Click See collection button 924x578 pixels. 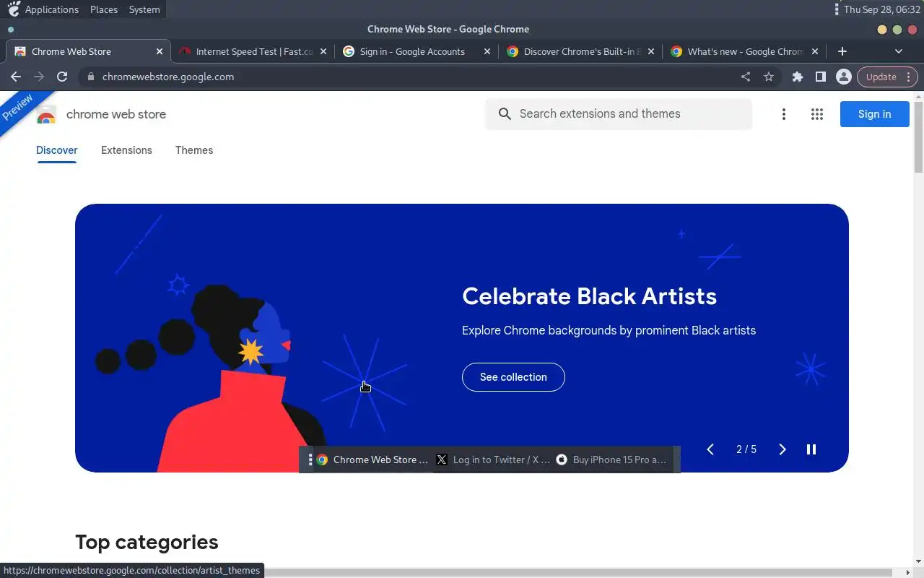coord(513,377)
